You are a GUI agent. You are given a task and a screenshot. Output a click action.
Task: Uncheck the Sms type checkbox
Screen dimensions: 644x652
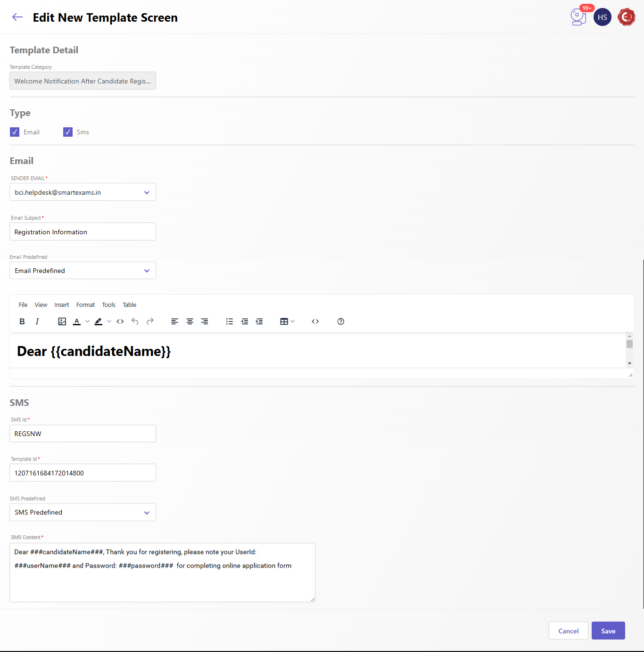pos(68,132)
